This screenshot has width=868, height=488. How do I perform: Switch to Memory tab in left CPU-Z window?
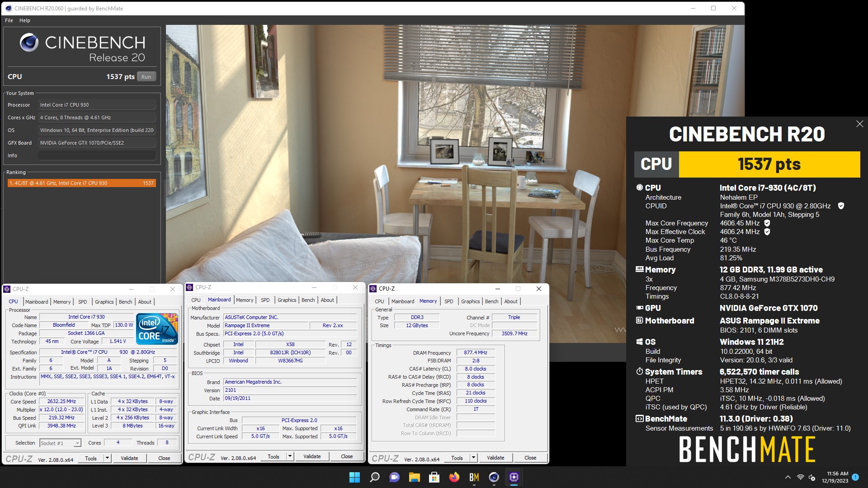pyautogui.click(x=62, y=302)
